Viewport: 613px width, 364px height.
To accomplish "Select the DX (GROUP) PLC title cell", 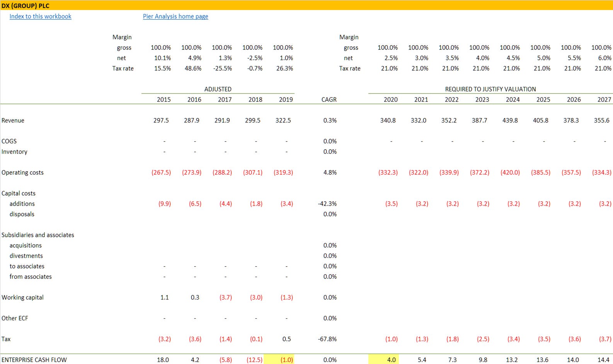I will (26, 6).
